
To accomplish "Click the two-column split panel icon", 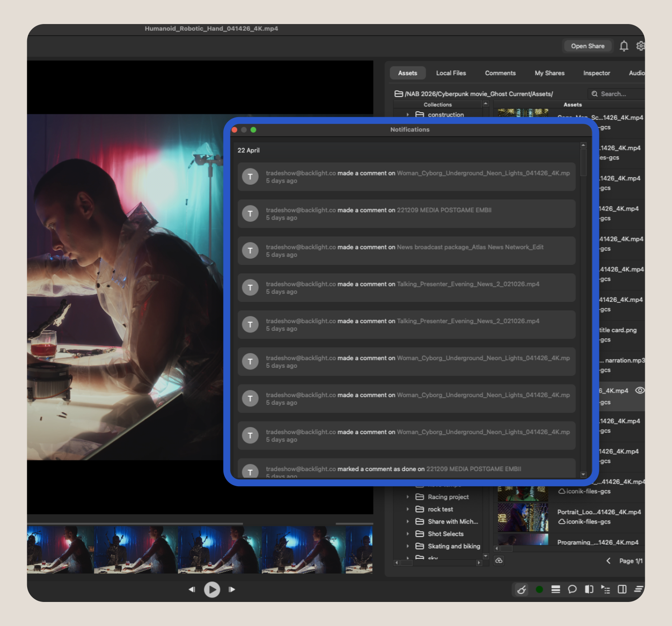I will (622, 589).
